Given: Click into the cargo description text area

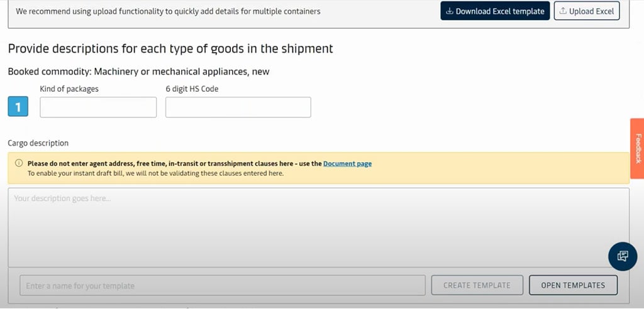Looking at the screenshot, I should tap(318, 227).
